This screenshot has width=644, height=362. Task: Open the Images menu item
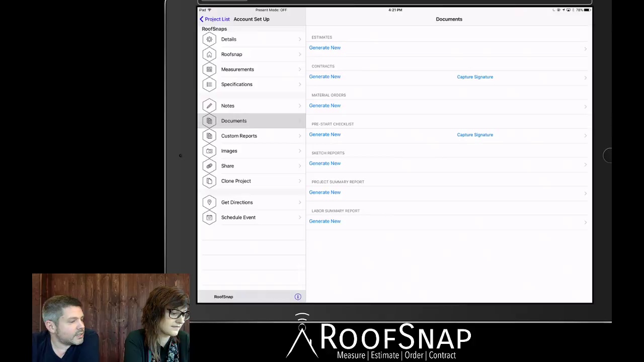tap(252, 151)
